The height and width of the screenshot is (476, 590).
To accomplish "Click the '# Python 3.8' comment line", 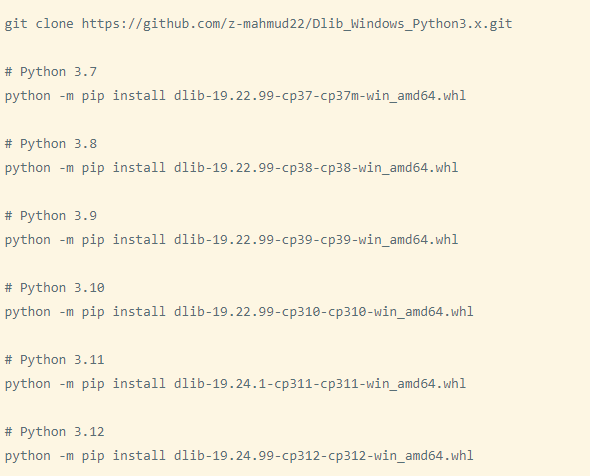I will point(51,144).
